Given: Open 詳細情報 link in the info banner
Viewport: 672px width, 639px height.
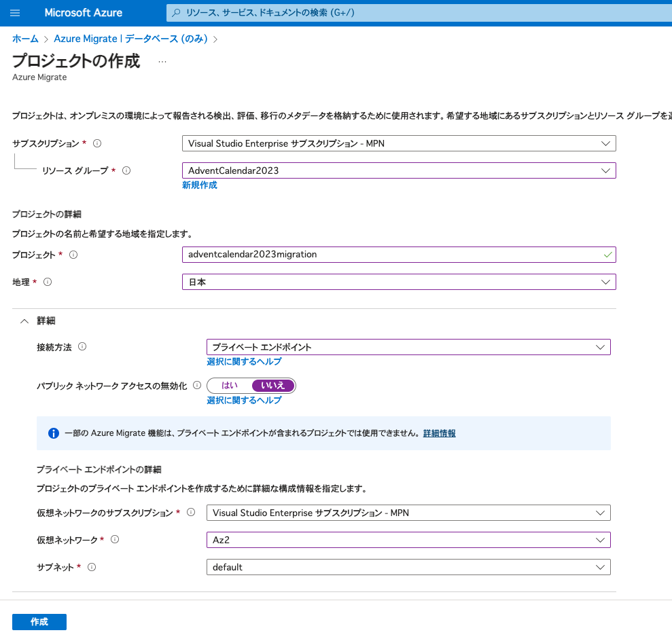Looking at the screenshot, I should [x=439, y=433].
